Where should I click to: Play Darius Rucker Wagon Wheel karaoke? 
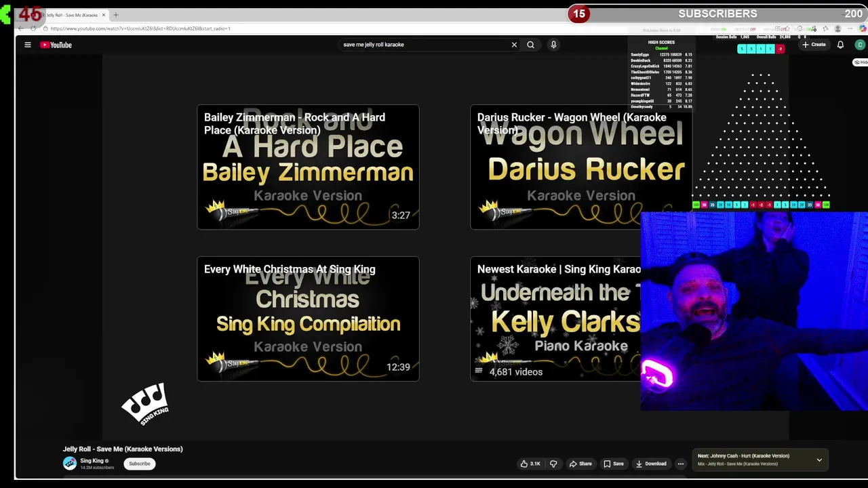pyautogui.click(x=581, y=167)
